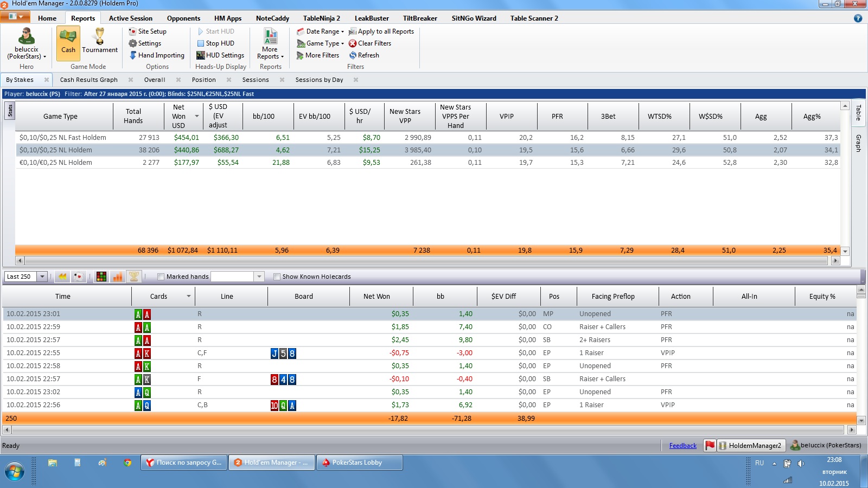Screen dimensions: 868x488
Task: Select the hand played at 10.02.2015 22:56
Action: 430,405
